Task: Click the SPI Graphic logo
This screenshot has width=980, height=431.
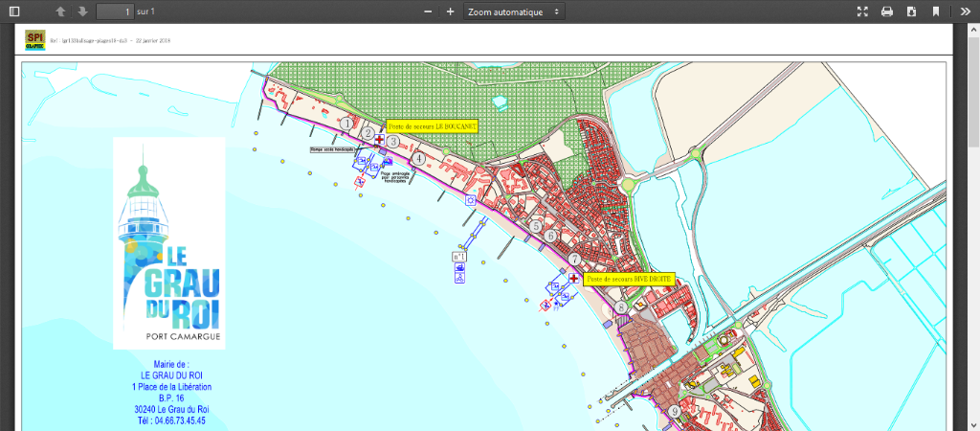Action: [x=35, y=40]
